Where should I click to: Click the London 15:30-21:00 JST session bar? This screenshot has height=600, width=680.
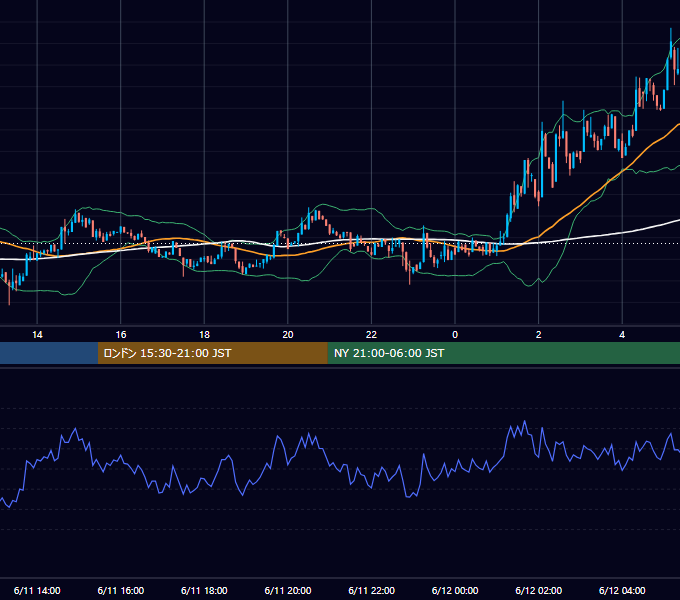pyautogui.click(x=212, y=353)
